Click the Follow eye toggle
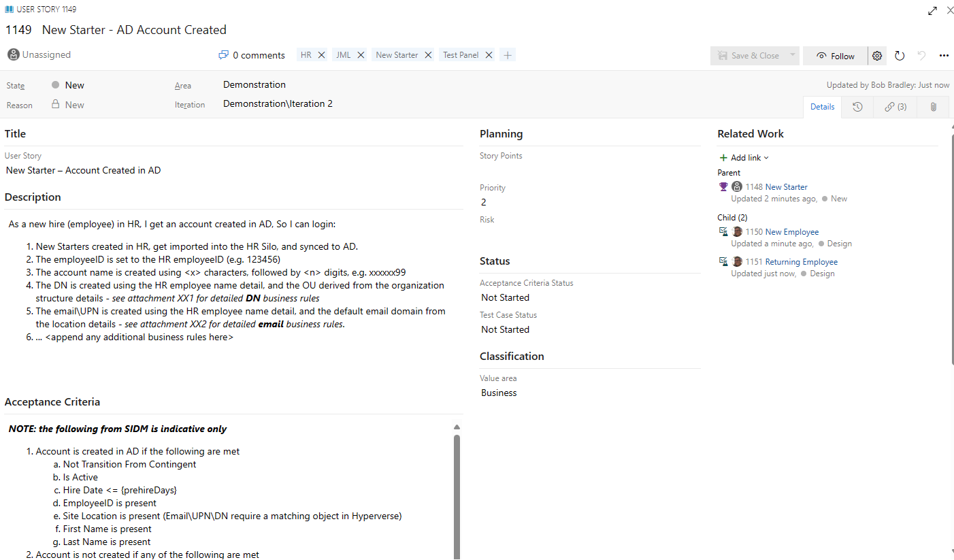The image size is (954, 560). 835,55
